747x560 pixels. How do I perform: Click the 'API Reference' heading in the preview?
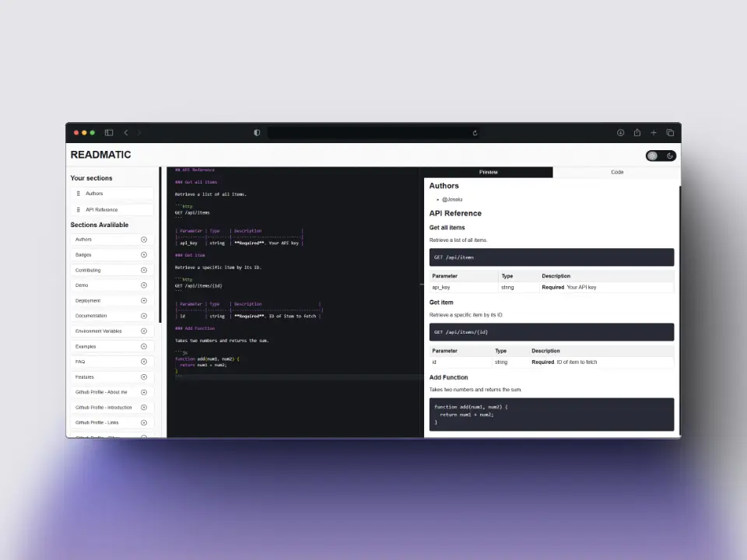pyautogui.click(x=455, y=213)
